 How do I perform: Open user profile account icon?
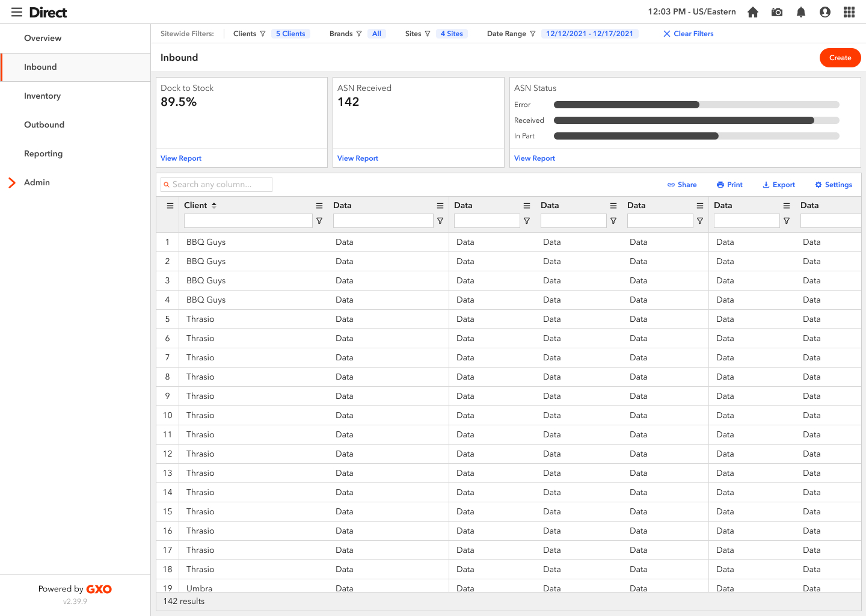coord(825,12)
